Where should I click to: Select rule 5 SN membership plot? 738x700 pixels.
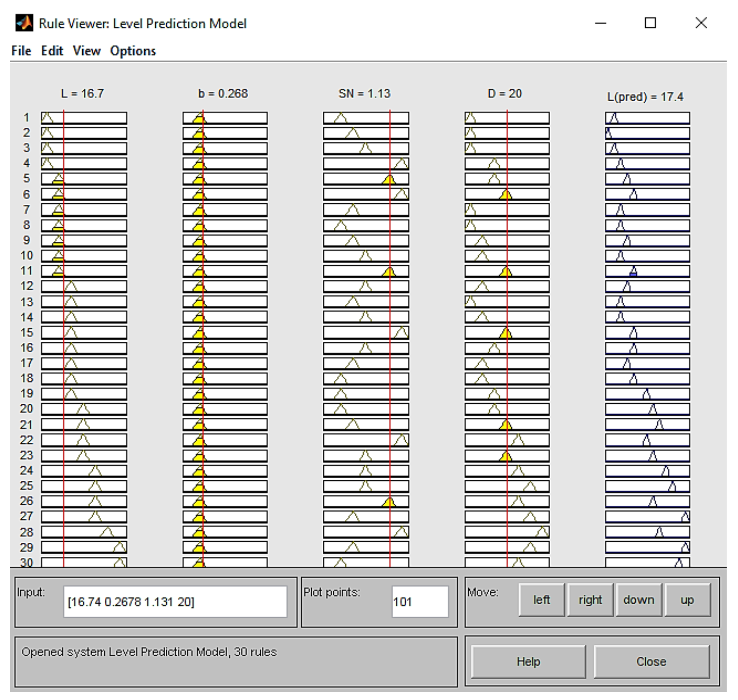coord(366,179)
